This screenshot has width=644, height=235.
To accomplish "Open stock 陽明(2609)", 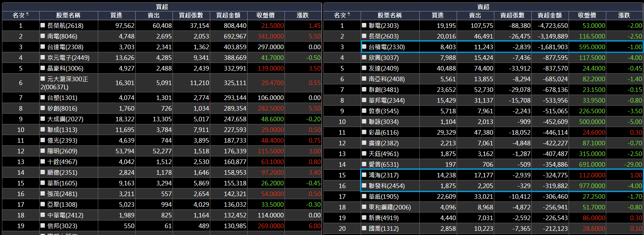I will [62, 151].
